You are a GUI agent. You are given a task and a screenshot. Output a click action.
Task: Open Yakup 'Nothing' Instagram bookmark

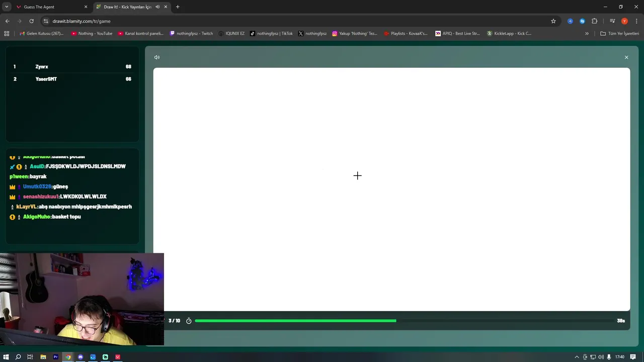click(x=354, y=34)
